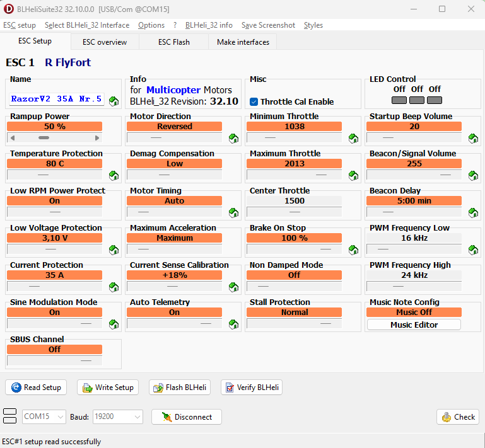Reset Brake On Stop to default via its house icon
Viewport: 485px width, 448px height.
coord(353,250)
